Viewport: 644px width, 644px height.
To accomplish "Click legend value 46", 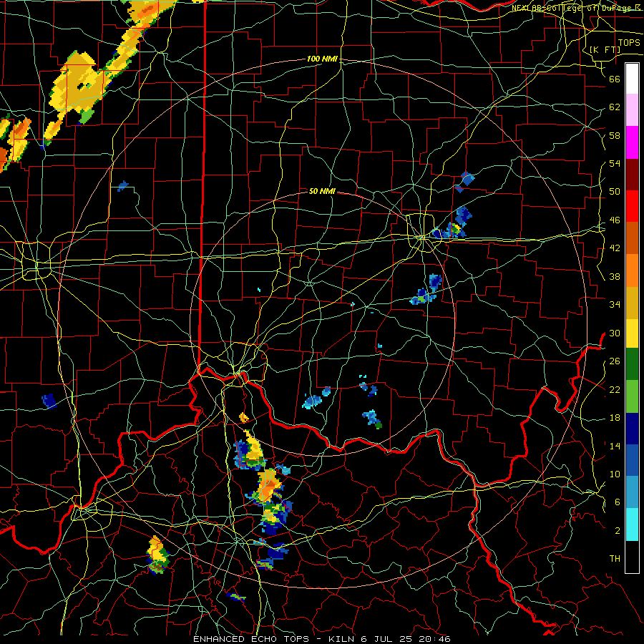I will 615,220.
